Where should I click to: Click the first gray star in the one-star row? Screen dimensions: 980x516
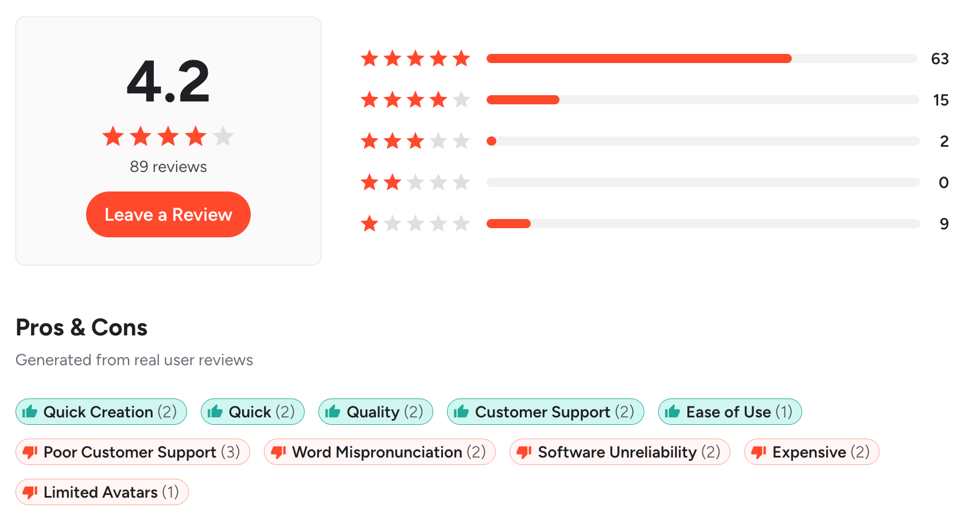392,224
